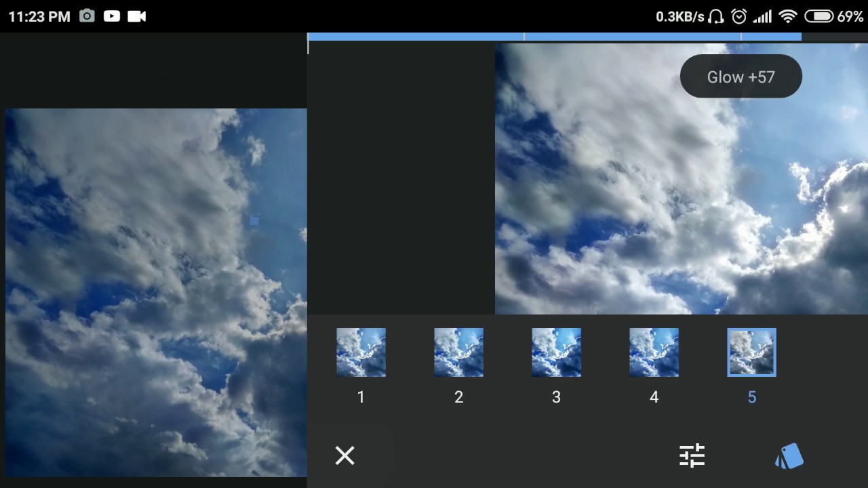Select filter preset thumbnail 4
Screen dimensions: 868x488
point(654,352)
